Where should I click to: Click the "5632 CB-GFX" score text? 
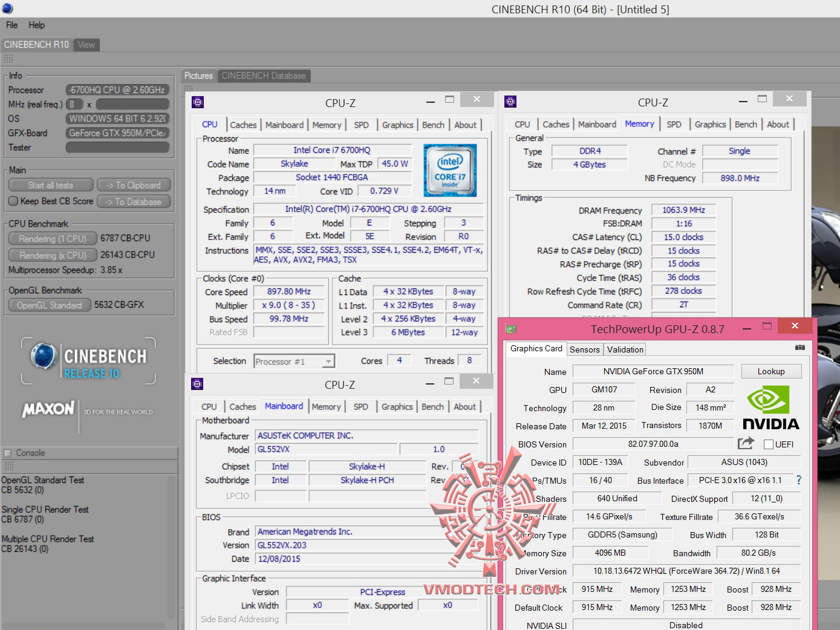click(x=119, y=305)
